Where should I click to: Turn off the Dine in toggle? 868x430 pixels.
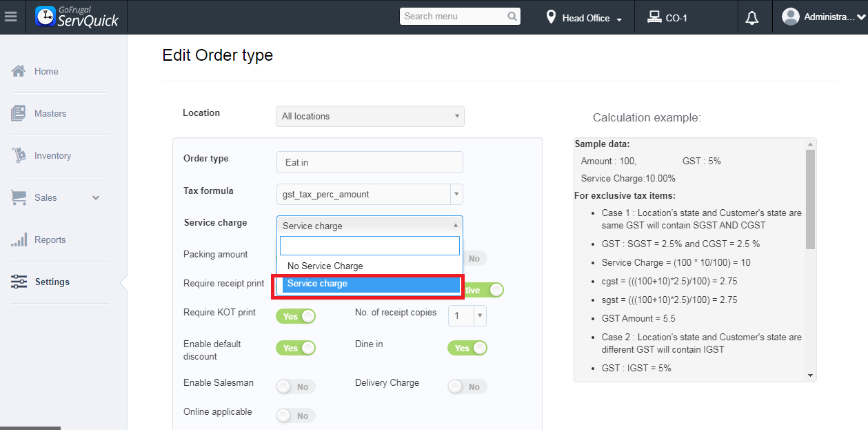tap(467, 348)
